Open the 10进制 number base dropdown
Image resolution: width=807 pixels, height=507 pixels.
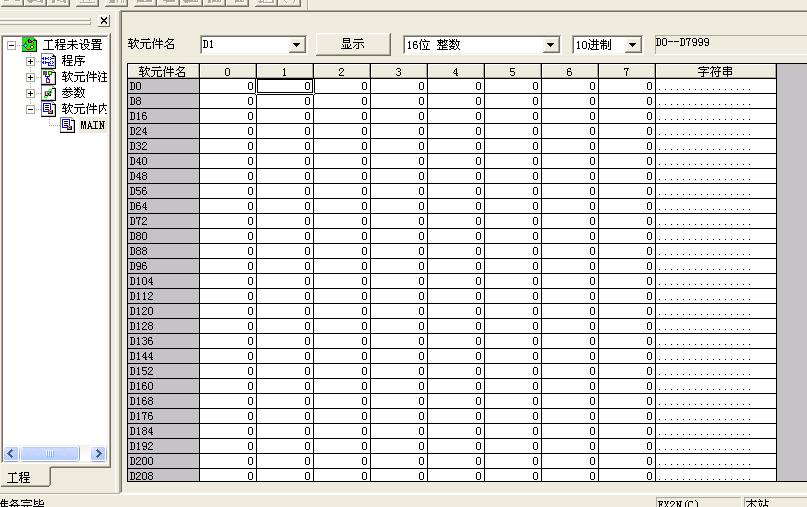(x=632, y=45)
